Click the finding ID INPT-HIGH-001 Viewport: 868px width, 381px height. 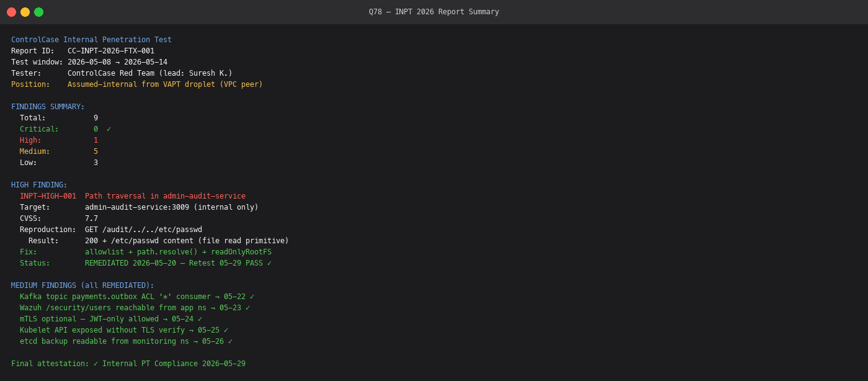click(48, 196)
